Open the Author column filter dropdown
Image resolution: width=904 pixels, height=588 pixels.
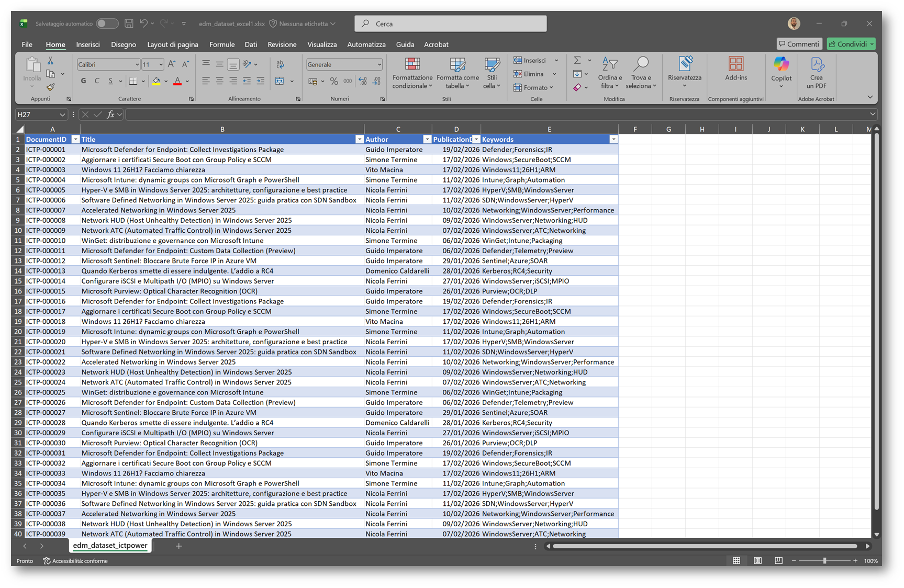click(x=427, y=140)
